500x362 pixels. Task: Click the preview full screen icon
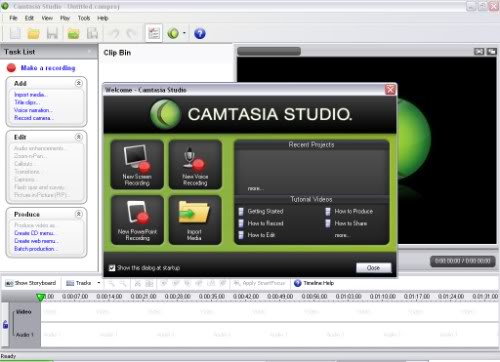click(492, 51)
